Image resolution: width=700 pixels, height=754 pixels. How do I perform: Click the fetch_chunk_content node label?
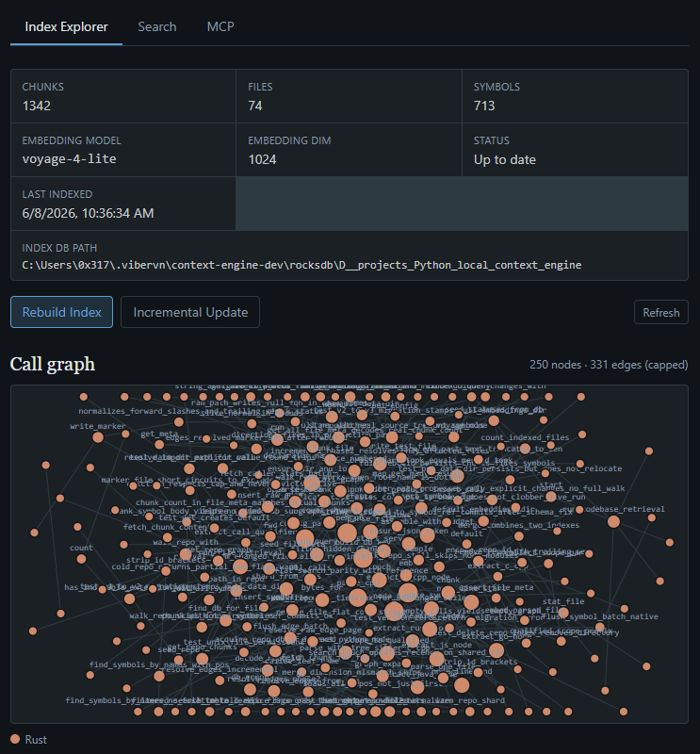pyautogui.click(x=165, y=527)
